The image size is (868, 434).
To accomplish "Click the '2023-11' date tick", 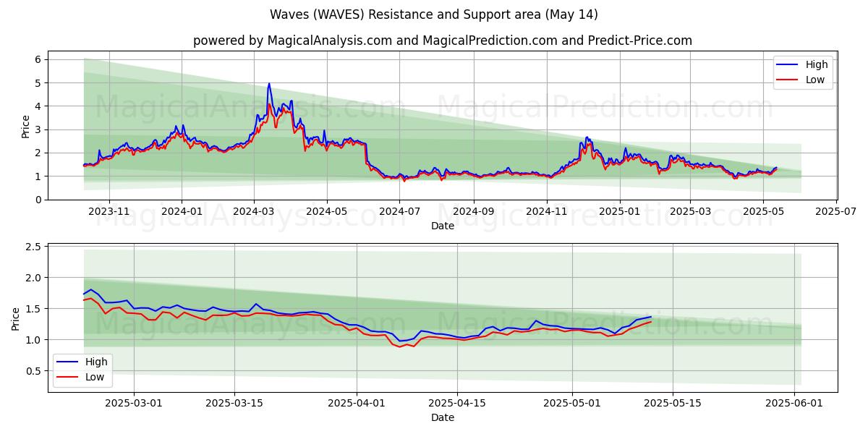I will (x=109, y=211).
